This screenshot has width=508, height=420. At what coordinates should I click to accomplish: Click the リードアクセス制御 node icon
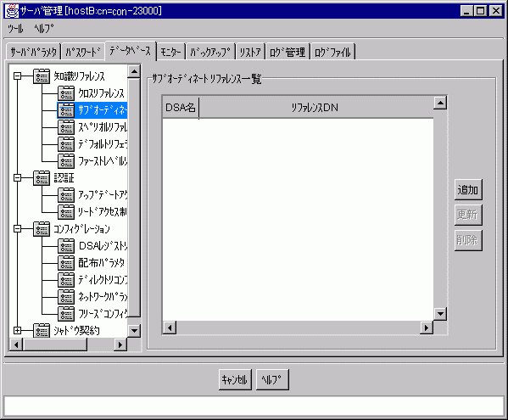[x=66, y=212]
